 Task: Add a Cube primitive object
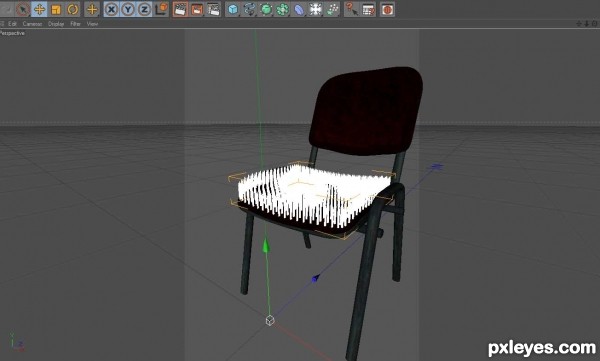click(x=233, y=9)
